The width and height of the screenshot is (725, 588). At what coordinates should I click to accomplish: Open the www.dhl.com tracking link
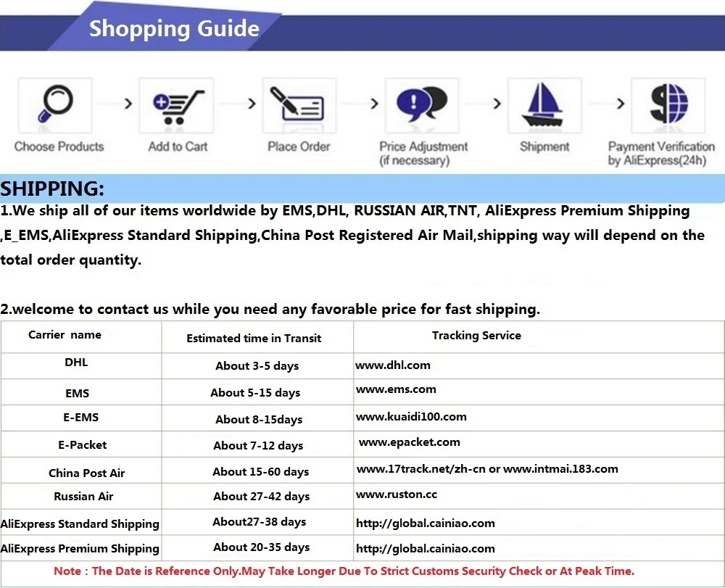(392, 365)
